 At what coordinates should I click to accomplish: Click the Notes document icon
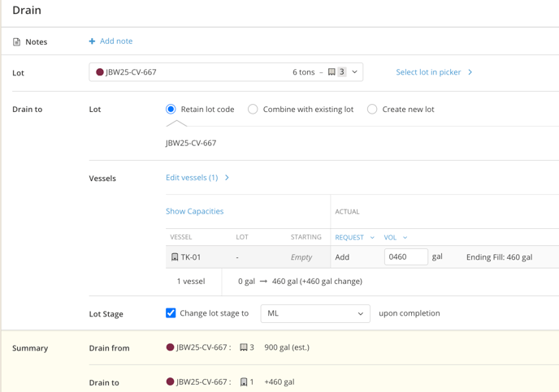coord(16,42)
